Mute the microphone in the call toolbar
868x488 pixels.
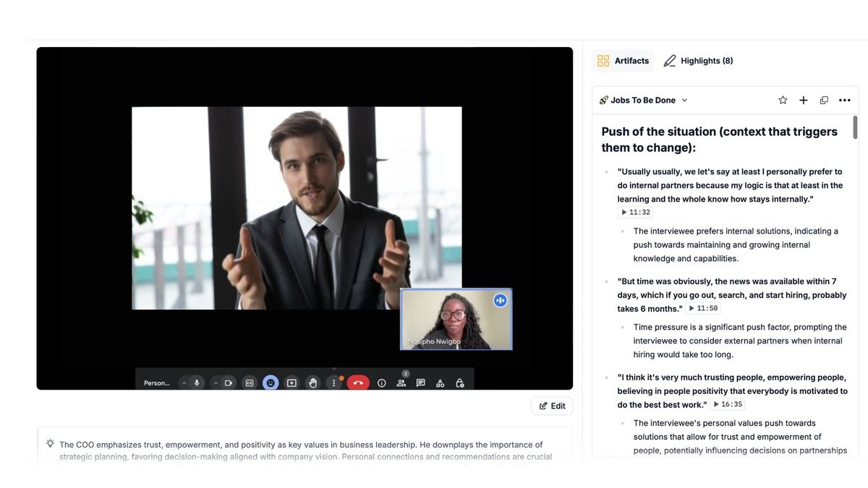(x=195, y=382)
